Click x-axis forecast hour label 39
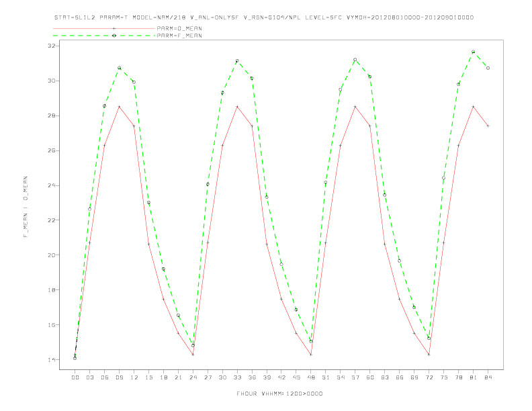The height and width of the screenshot is (411, 532). coord(267,377)
